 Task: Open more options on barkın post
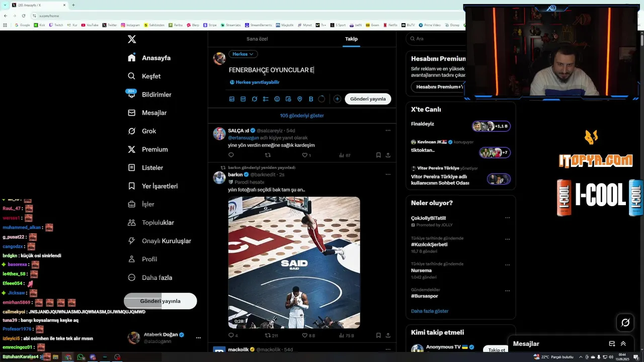tap(388, 174)
